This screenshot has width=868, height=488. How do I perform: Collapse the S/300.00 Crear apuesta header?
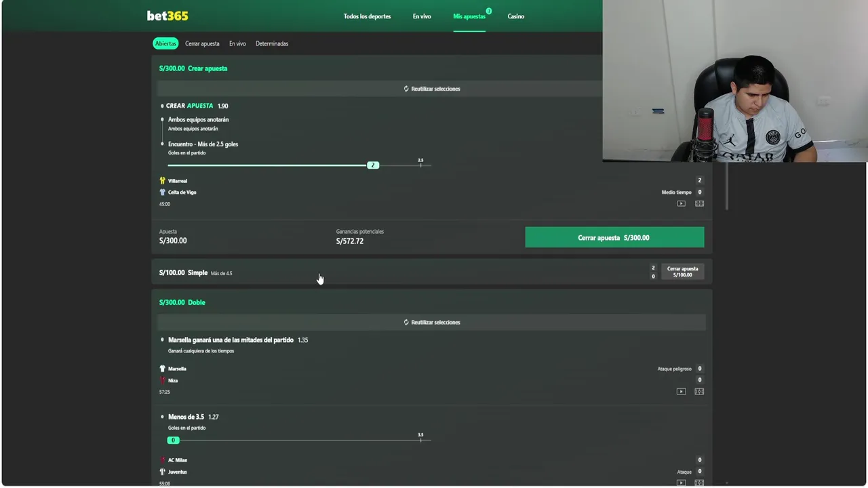pyautogui.click(x=193, y=68)
